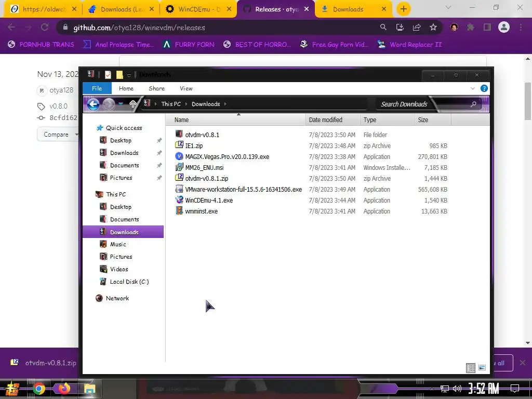Expand chevron after Downloads in breadcrumb

click(x=225, y=104)
